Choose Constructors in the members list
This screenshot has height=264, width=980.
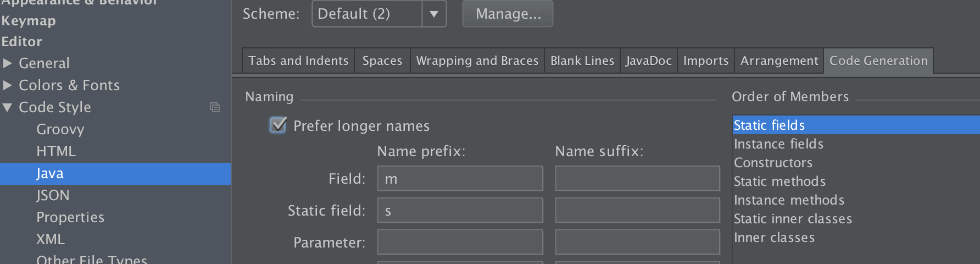click(773, 163)
